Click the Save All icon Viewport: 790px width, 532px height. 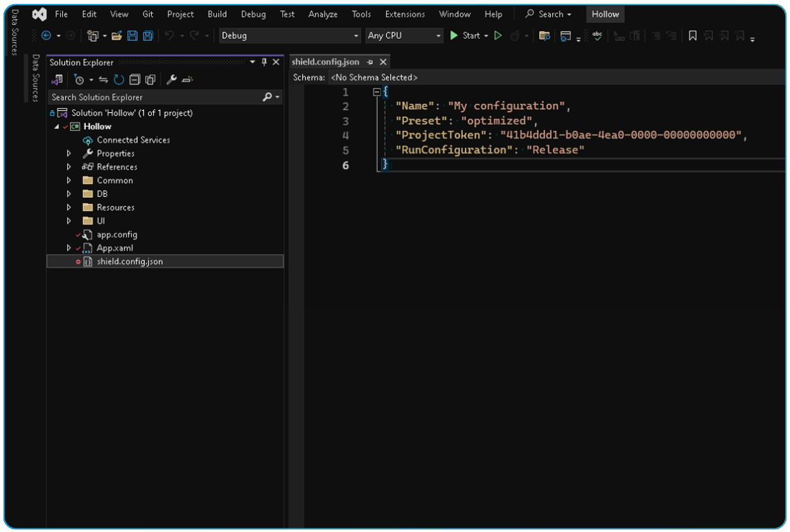point(148,35)
